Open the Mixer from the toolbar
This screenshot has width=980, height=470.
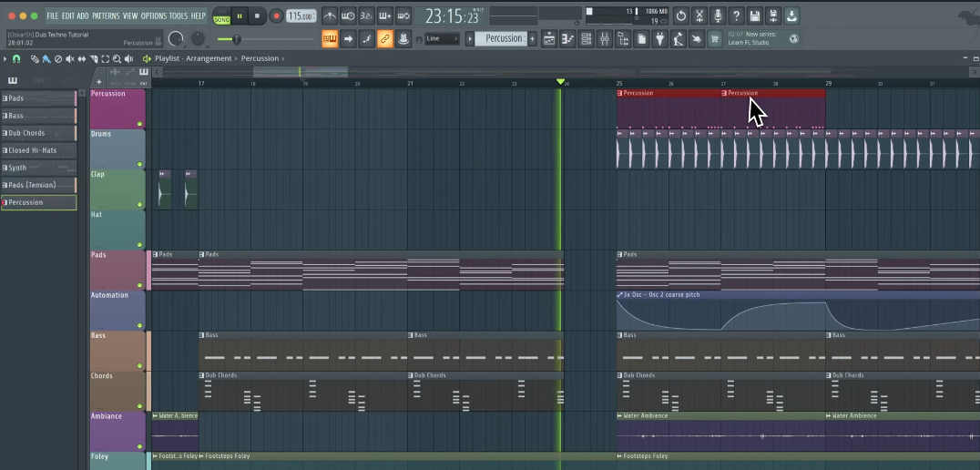(605, 39)
